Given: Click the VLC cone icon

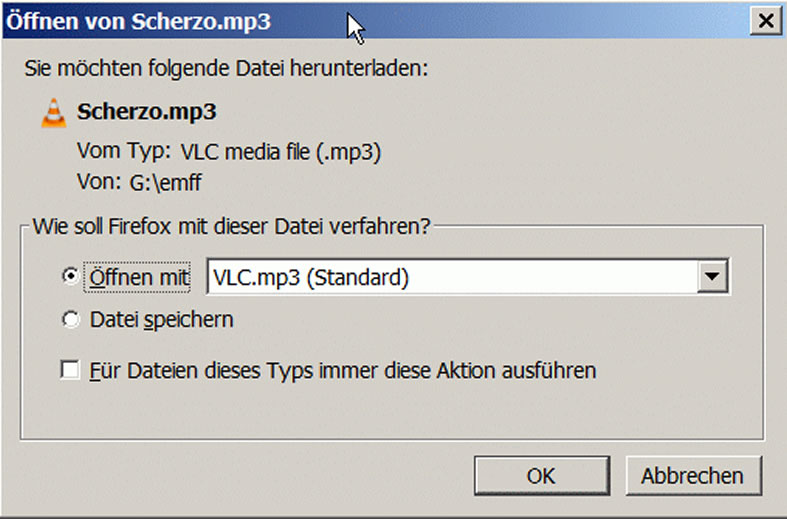Looking at the screenshot, I should (53, 113).
